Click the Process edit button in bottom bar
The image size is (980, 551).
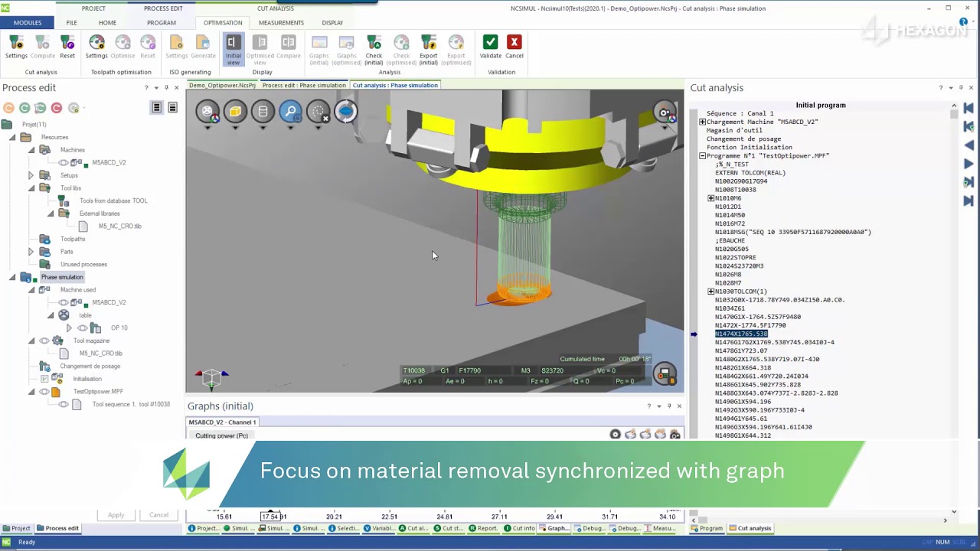coord(57,528)
